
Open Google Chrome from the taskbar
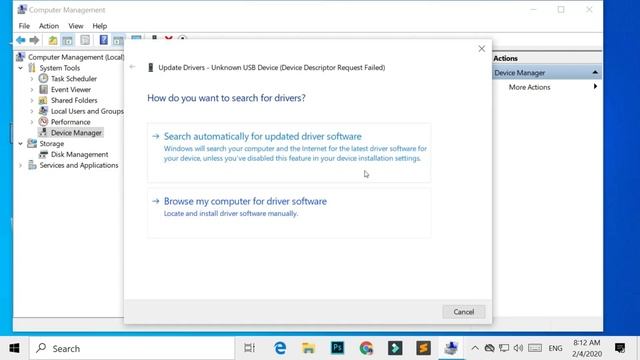(366, 348)
